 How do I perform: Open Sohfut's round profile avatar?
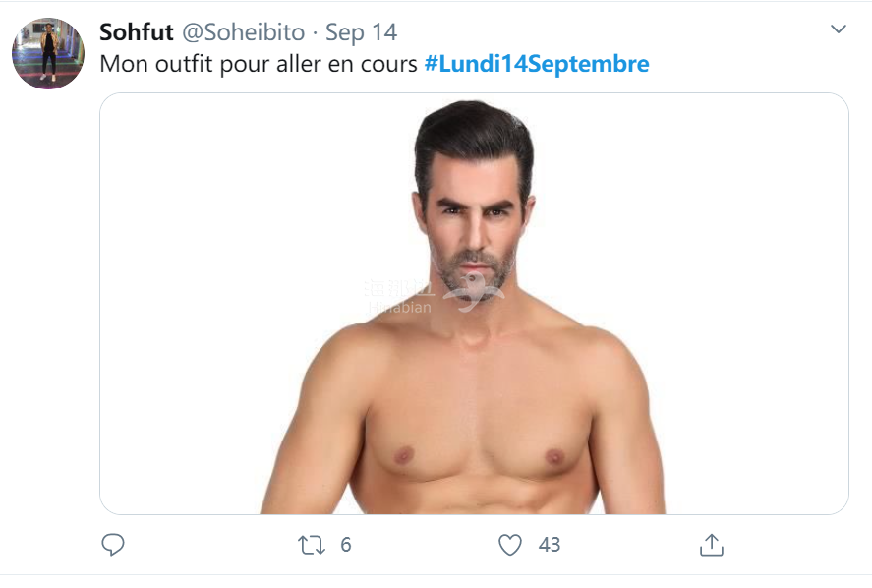tap(48, 53)
